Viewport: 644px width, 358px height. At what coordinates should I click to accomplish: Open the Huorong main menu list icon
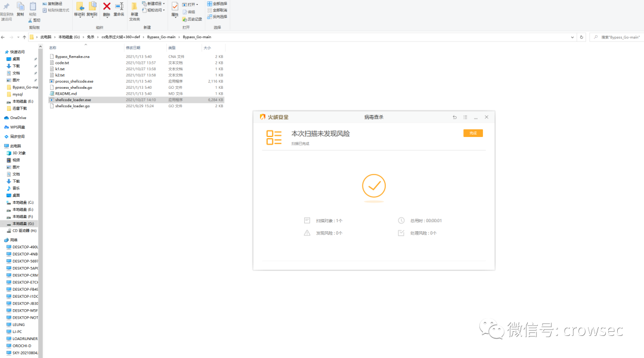click(464, 117)
